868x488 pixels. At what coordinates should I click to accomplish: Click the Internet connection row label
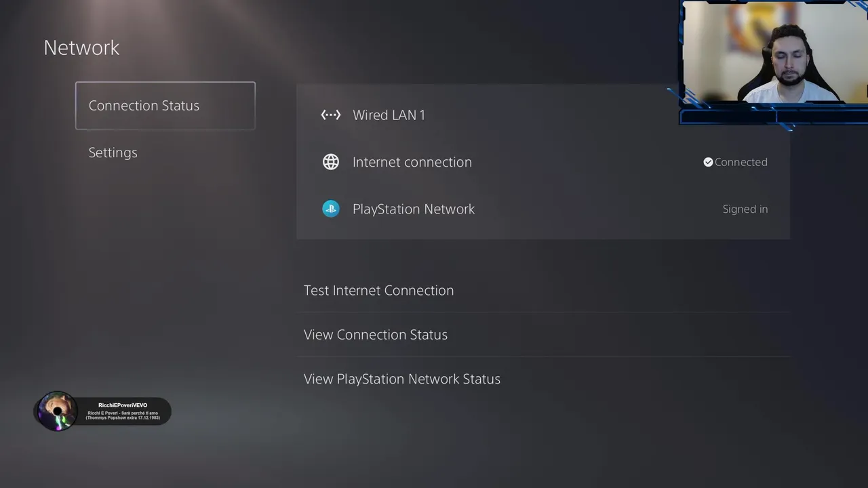[x=412, y=162]
